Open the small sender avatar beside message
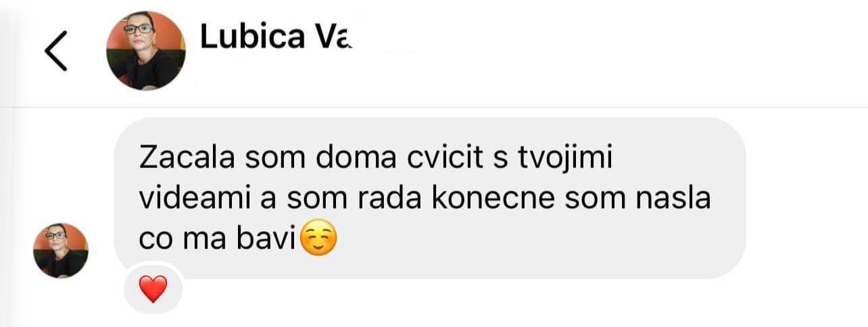The image size is (868, 327). pos(61,251)
